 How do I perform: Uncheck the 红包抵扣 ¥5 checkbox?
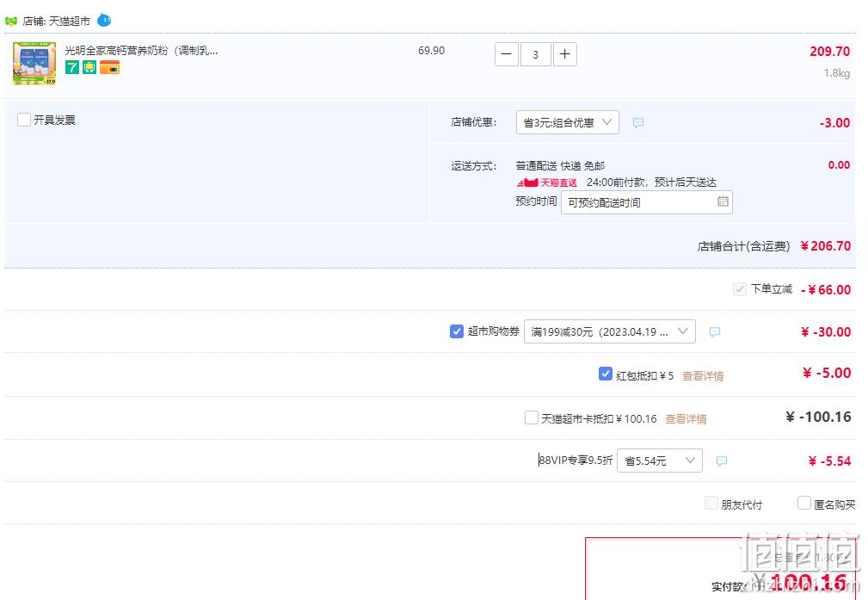point(605,374)
